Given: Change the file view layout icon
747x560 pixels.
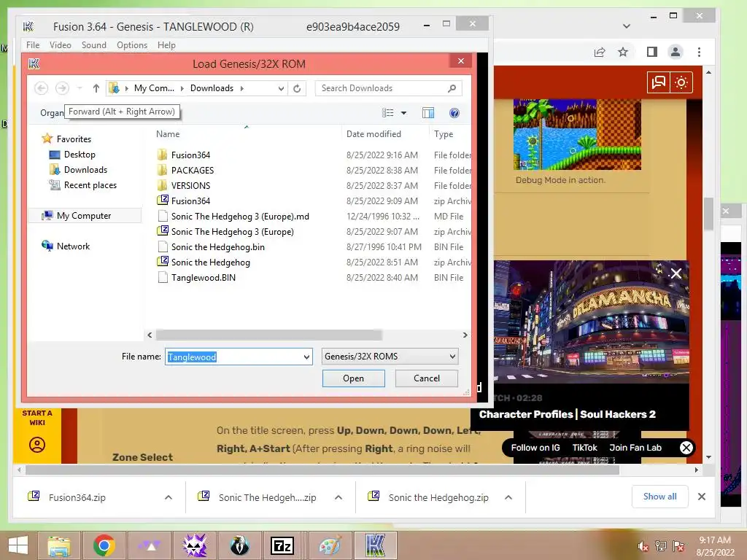Looking at the screenshot, I should (x=388, y=113).
